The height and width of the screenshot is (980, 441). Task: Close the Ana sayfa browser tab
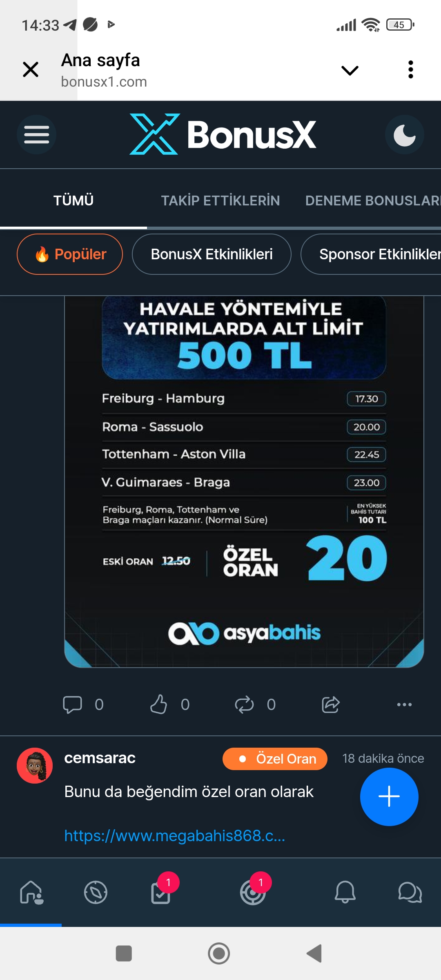click(31, 69)
